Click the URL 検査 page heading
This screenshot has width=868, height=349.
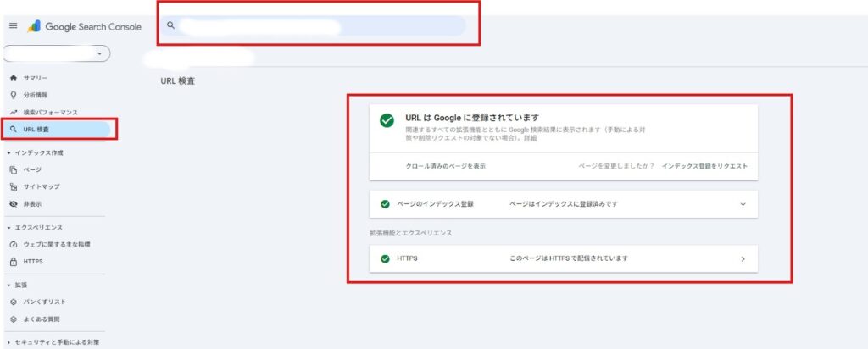[x=178, y=81]
